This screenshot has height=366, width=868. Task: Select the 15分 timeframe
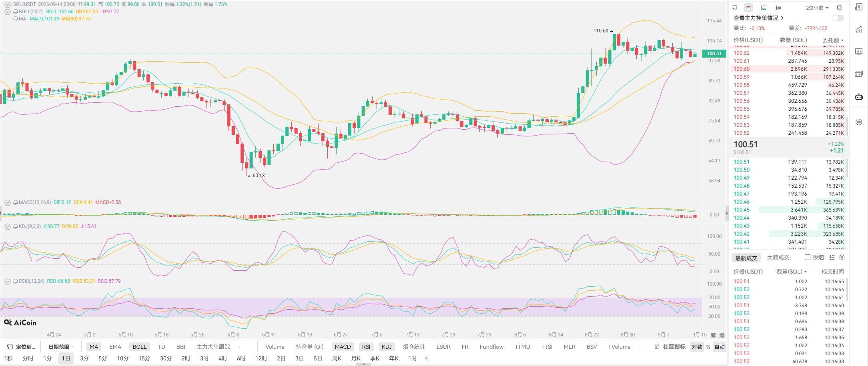144,358
